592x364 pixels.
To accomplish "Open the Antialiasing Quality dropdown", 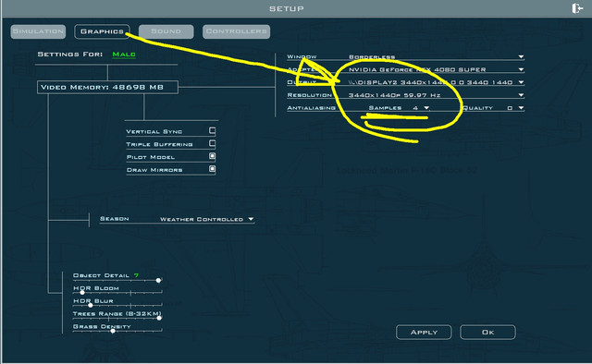I will (x=521, y=108).
